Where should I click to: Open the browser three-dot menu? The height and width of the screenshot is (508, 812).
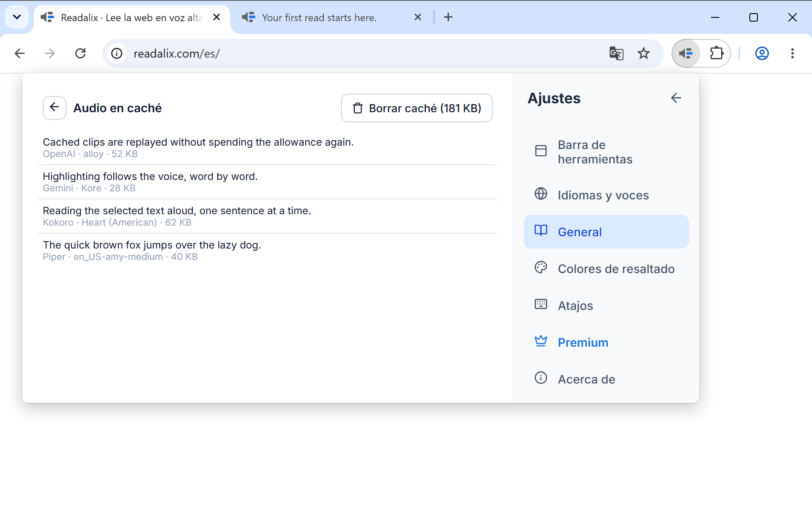pos(793,53)
